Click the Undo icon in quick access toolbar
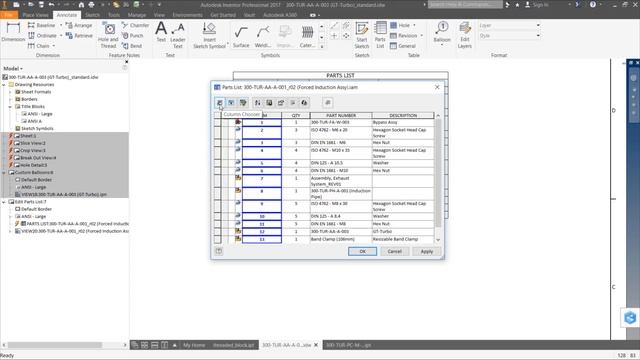 pos(51,5)
